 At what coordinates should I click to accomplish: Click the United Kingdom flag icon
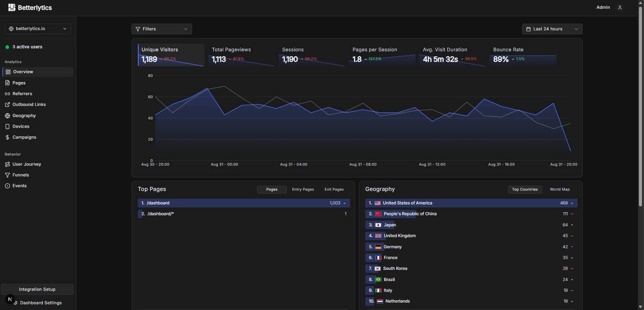[379, 236]
